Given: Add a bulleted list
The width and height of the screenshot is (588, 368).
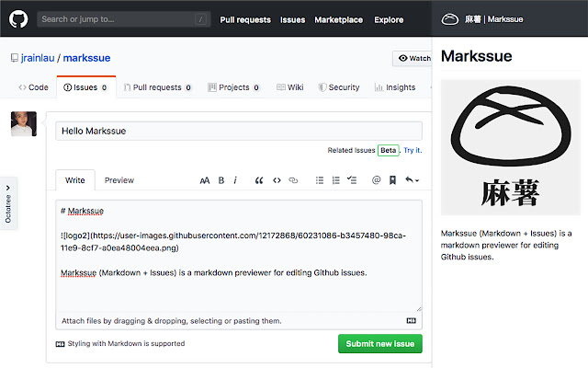Looking at the screenshot, I should click(x=320, y=180).
